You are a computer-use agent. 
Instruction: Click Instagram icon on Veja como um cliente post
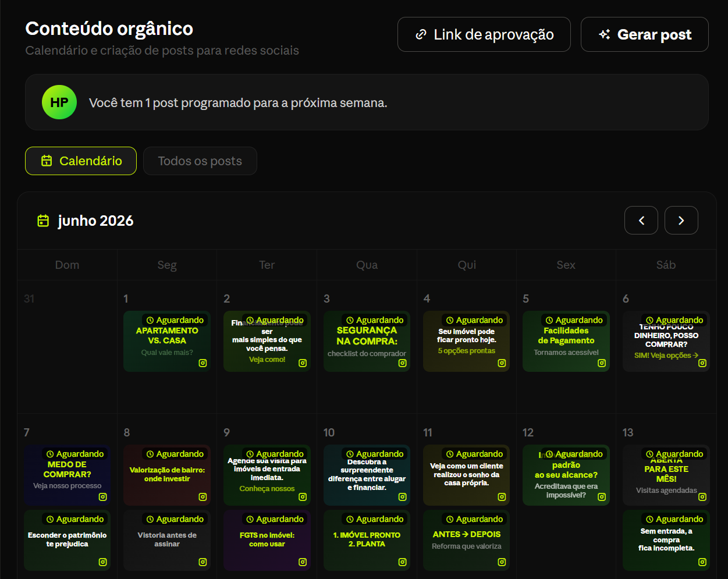pyautogui.click(x=502, y=497)
